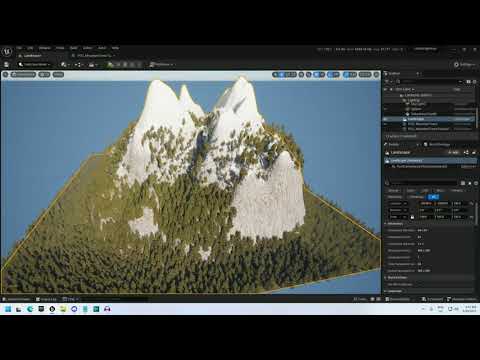The height and width of the screenshot is (360, 480).
Task: Open the Tools menu
Action: [x=60, y=48]
